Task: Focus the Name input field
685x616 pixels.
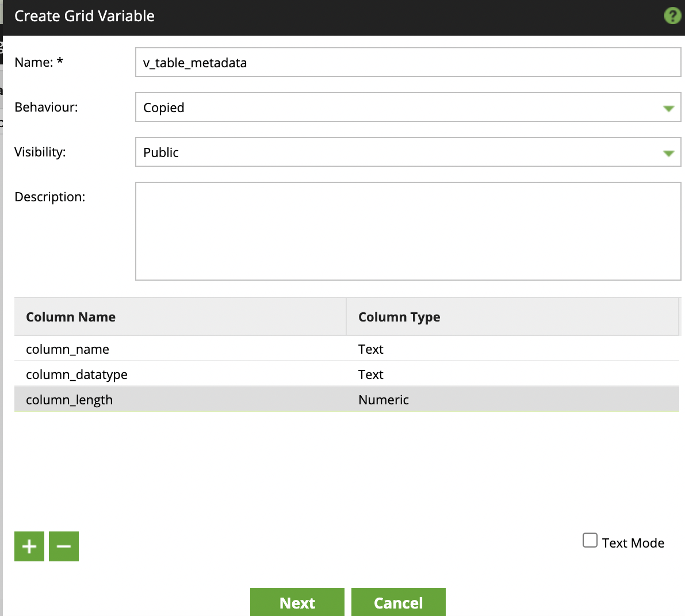Action: pos(408,62)
